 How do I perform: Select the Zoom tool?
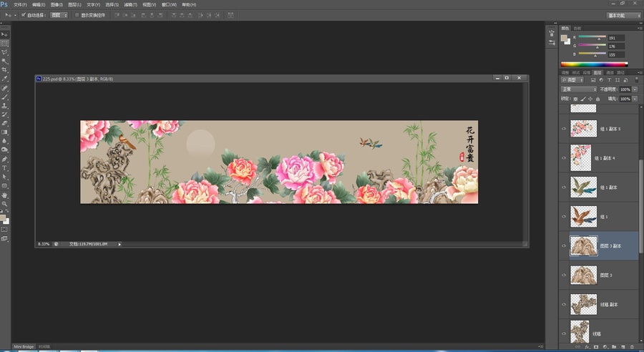[4, 204]
